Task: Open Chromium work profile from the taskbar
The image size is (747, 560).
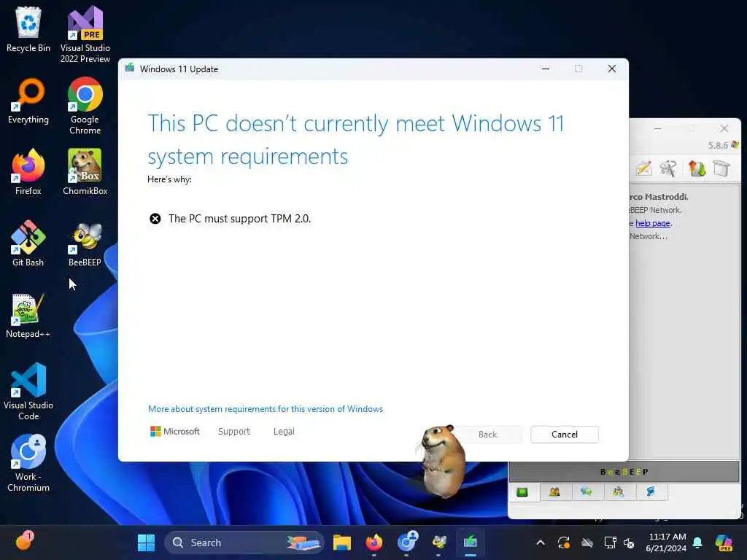Action: tap(407, 542)
